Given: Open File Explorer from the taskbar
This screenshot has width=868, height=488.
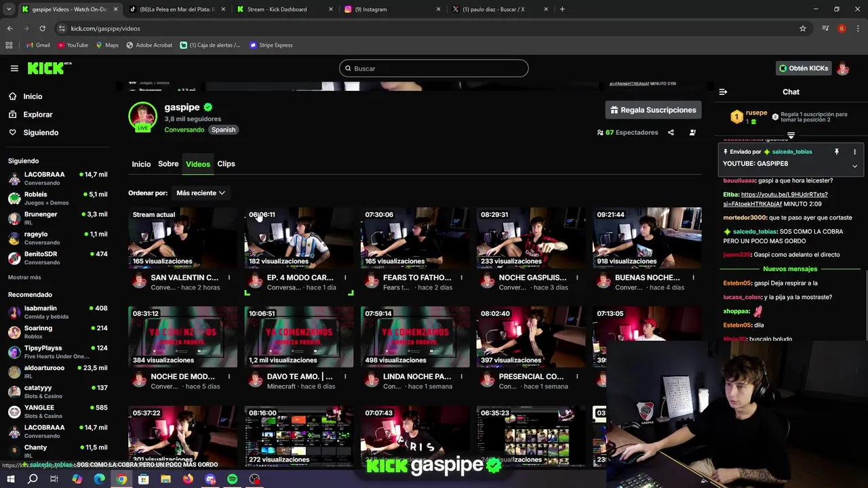Looking at the screenshot, I should point(165,479).
